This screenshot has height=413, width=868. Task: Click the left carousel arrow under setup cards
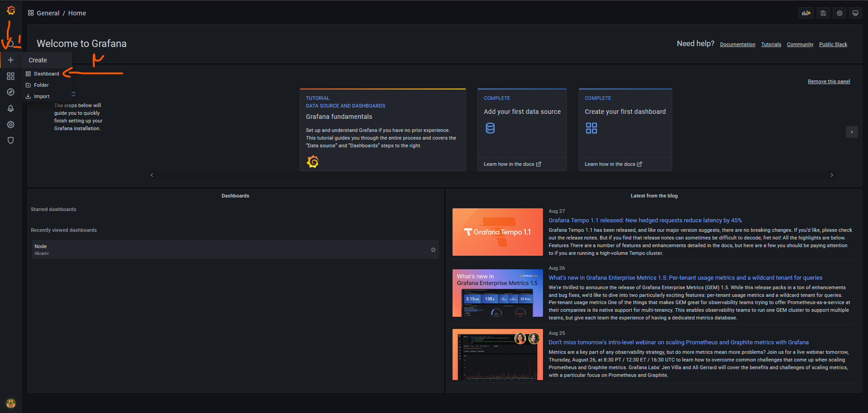[x=152, y=175]
